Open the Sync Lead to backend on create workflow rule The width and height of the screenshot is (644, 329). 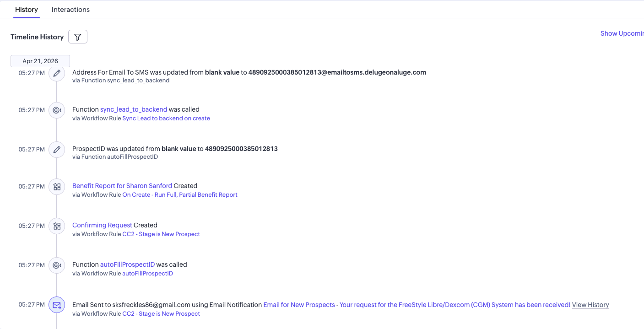point(166,118)
